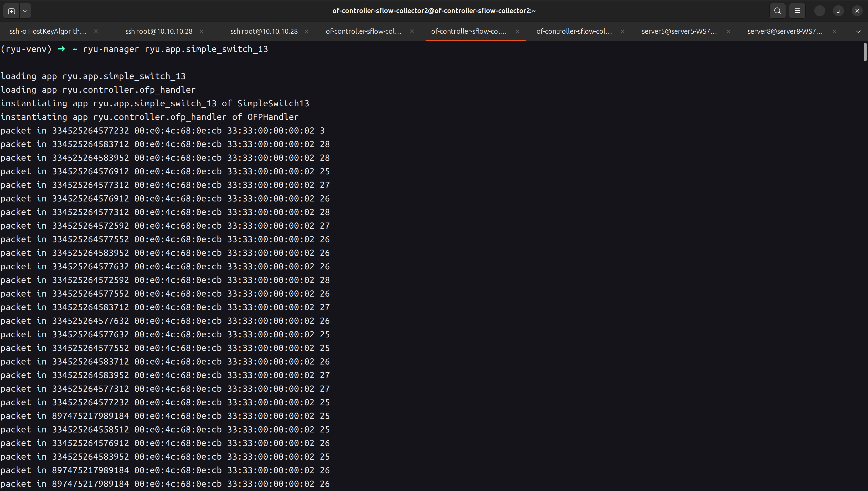The width and height of the screenshot is (868, 491).
Task: Expand the new tab options dropdown
Action: pos(25,11)
